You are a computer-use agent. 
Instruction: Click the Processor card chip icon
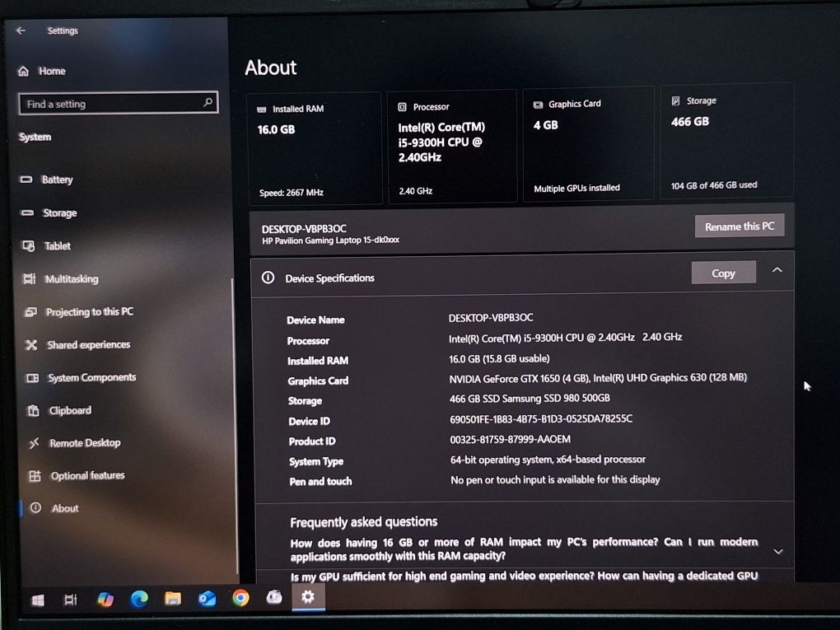(x=403, y=107)
